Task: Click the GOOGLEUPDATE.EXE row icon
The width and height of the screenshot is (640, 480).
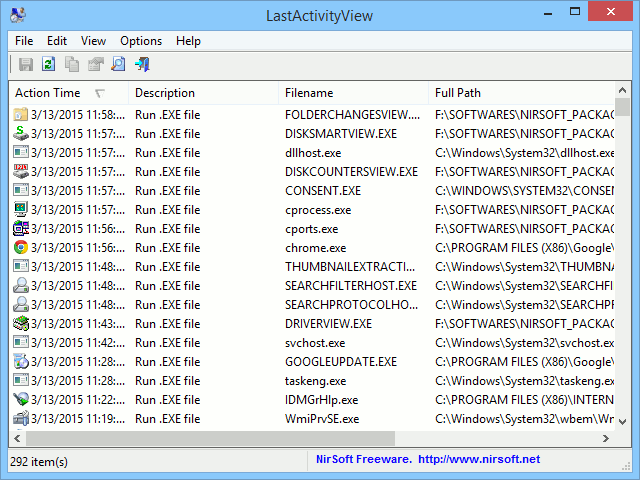Action: 21,361
